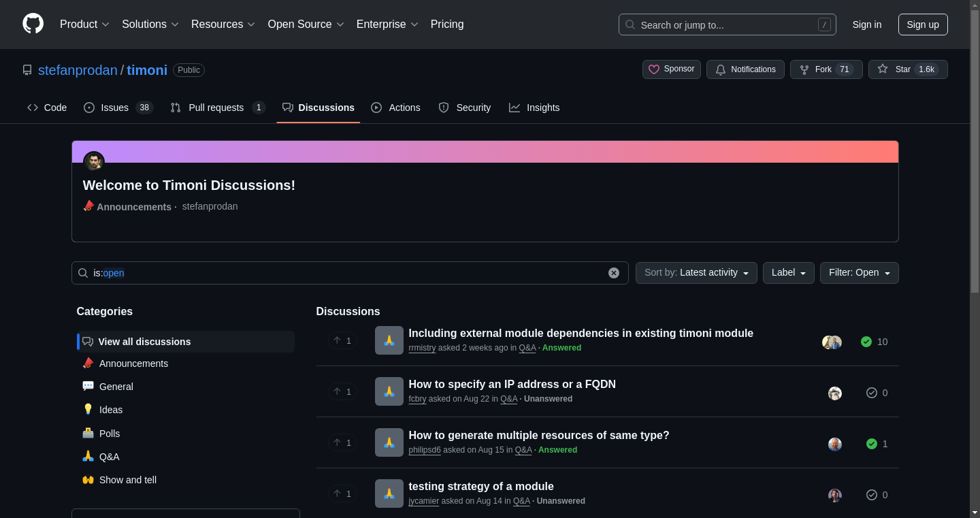Screen dimensions: 980x518
Task: Select the Q&A category in sidebar
Action: tap(186, 457)
